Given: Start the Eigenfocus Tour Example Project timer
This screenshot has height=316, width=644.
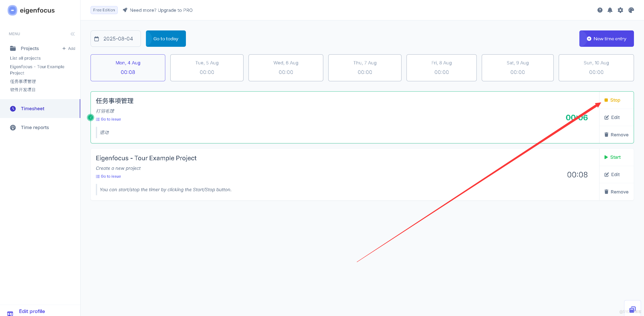Looking at the screenshot, I should [x=612, y=157].
